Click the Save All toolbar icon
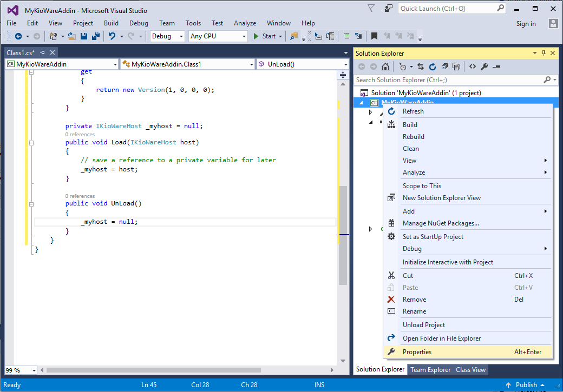Screen dimensions: 563x392 [96, 36]
